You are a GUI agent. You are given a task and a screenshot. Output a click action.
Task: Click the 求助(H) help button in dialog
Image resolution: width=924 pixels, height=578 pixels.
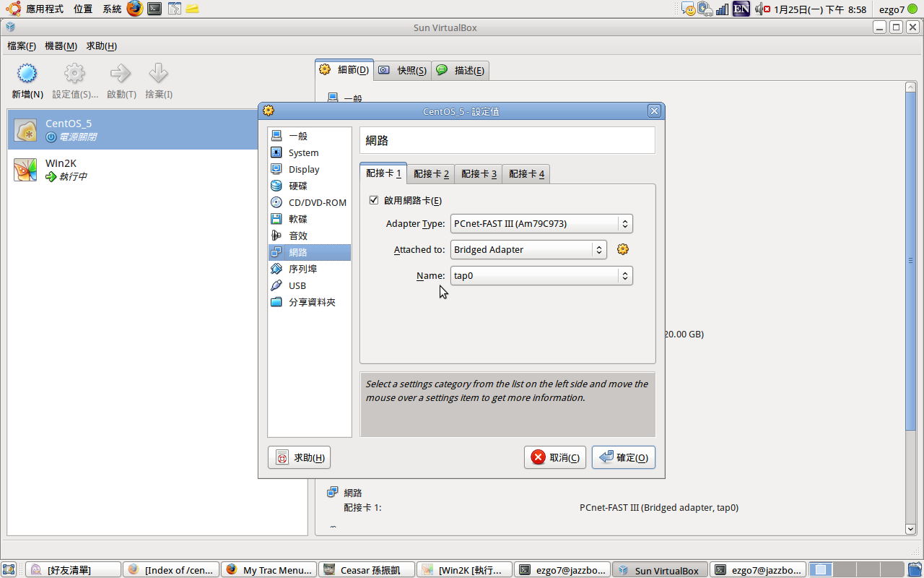(x=299, y=457)
